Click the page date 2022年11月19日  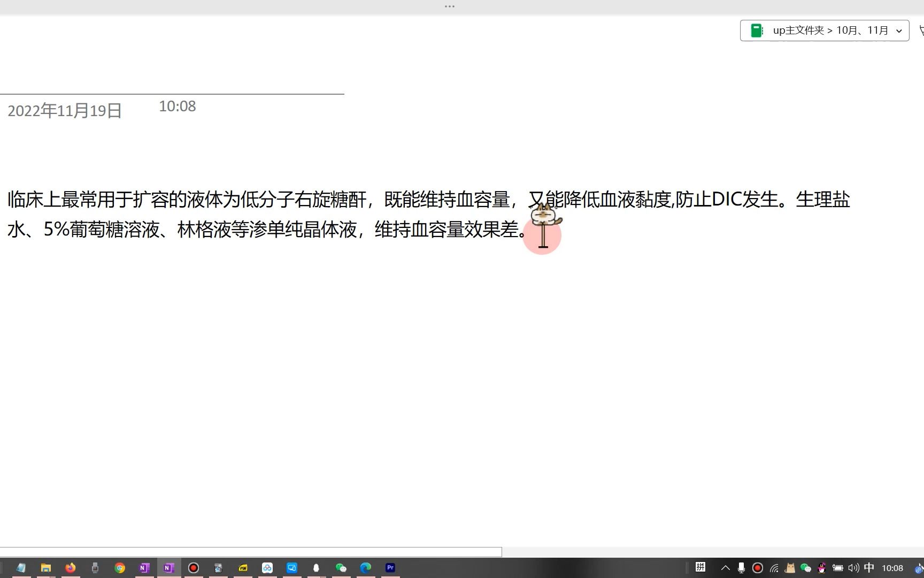(65, 111)
